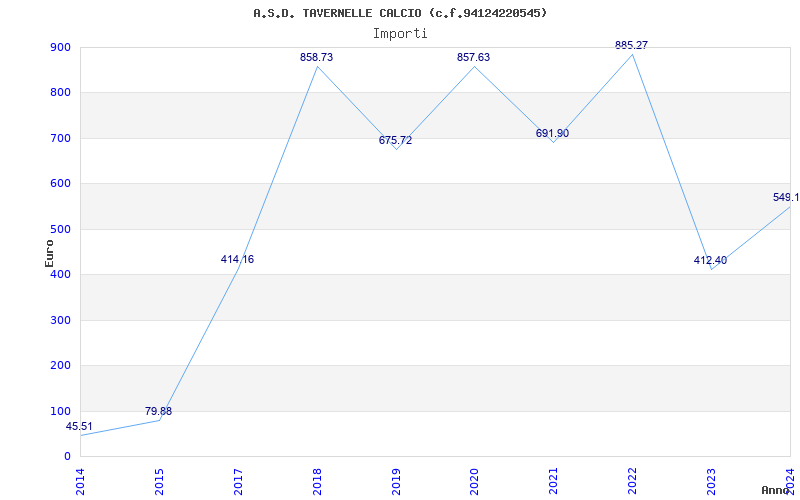This screenshot has width=800, height=500.
Task: Click the 800 y-axis tick label
Action: [x=60, y=93]
